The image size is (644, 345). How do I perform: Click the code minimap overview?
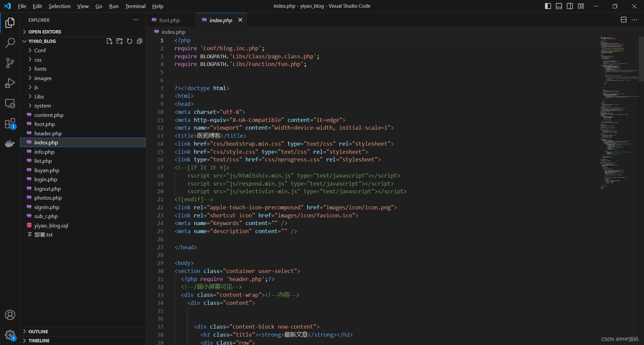[619, 113]
